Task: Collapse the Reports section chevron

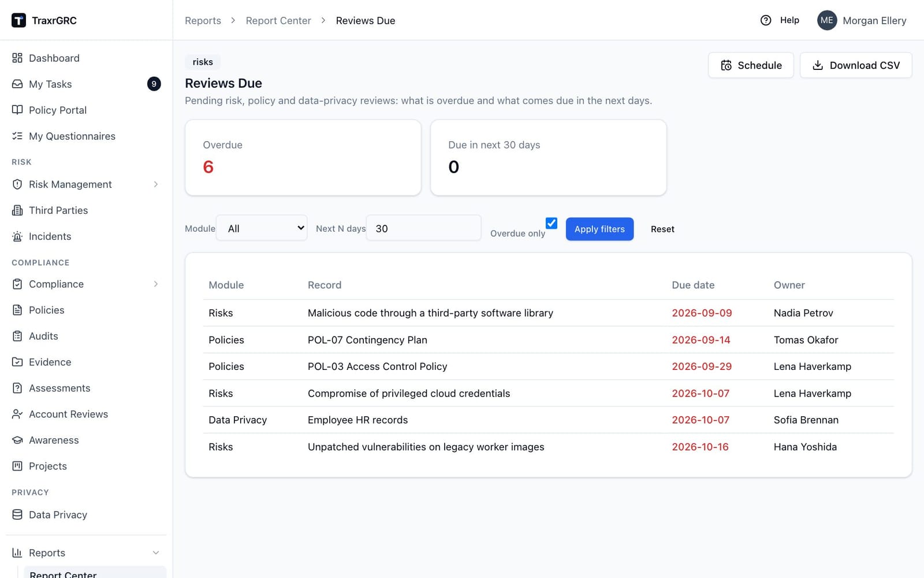Action: 155,553
